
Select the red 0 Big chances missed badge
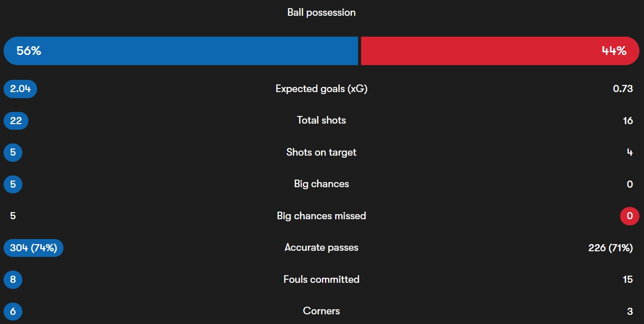pyautogui.click(x=629, y=216)
